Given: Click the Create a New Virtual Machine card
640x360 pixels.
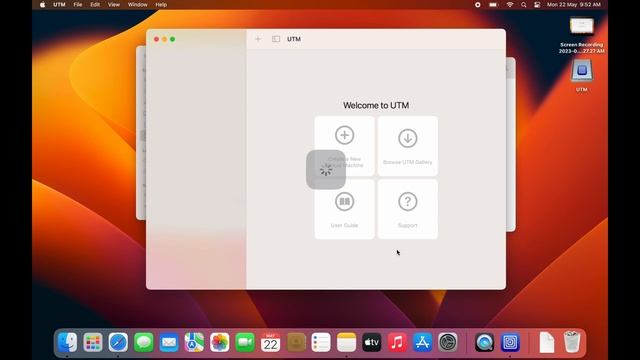Looking at the screenshot, I should (x=344, y=146).
